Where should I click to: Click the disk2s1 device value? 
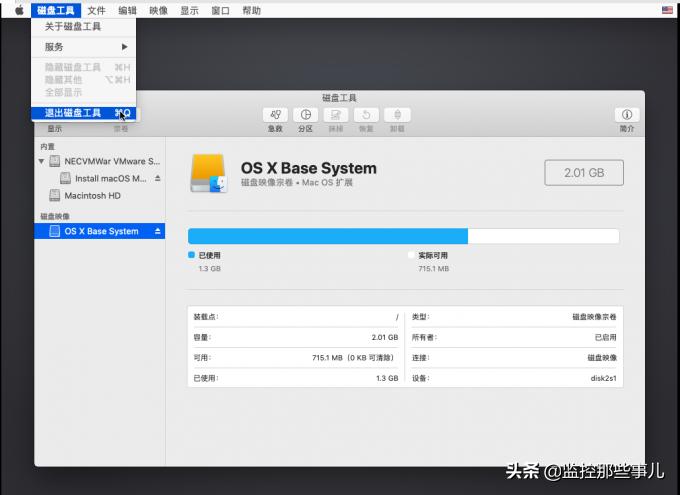coord(603,378)
